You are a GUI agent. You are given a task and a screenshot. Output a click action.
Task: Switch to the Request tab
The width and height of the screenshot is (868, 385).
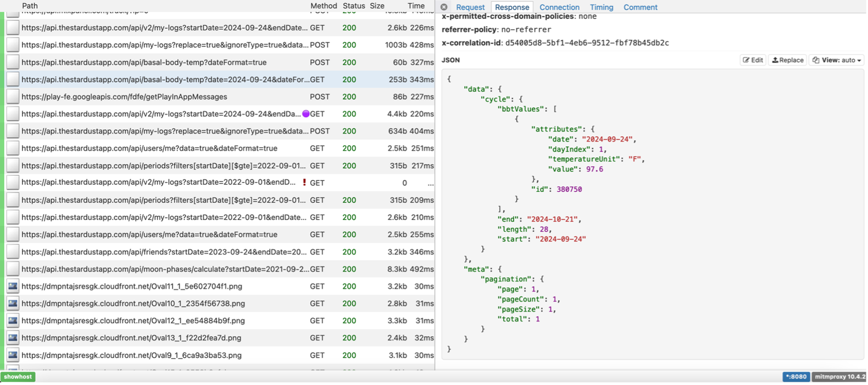click(470, 7)
